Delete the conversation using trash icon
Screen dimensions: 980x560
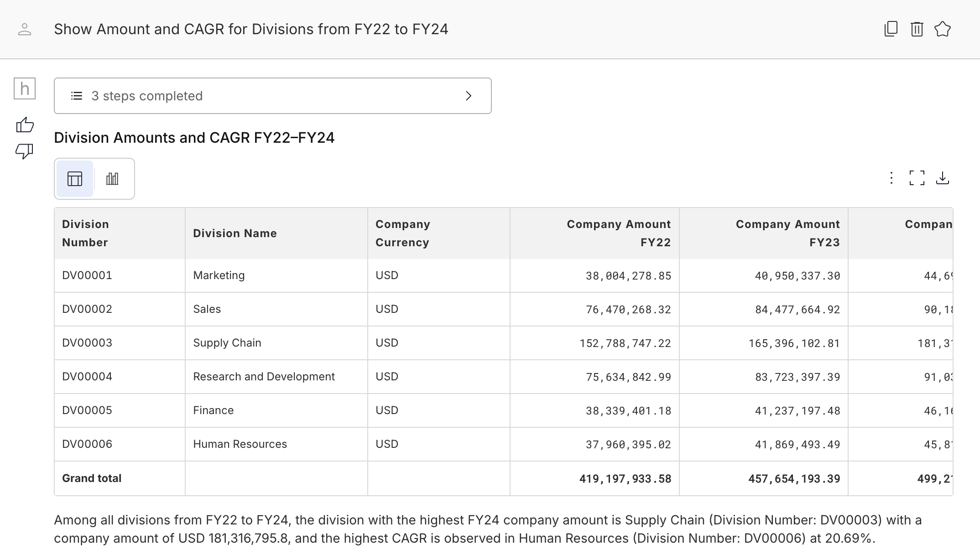917,29
